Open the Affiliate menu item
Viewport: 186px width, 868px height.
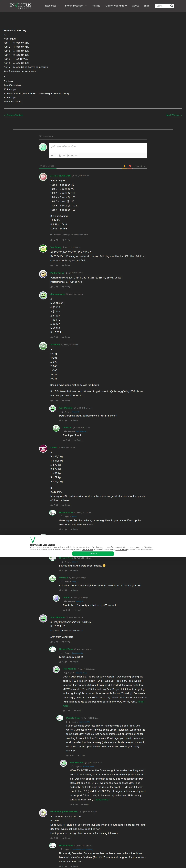pos(96,6)
